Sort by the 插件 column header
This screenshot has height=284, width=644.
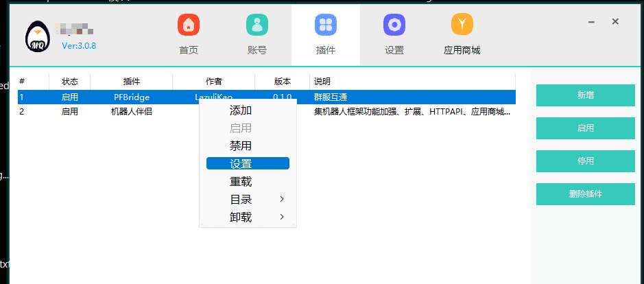pos(132,82)
